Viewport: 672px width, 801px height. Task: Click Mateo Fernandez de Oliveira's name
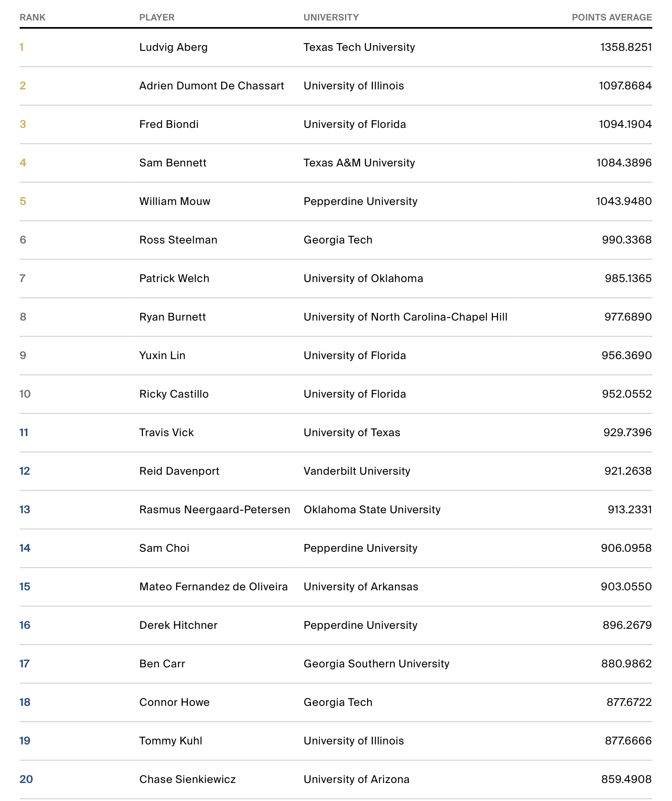tap(213, 587)
